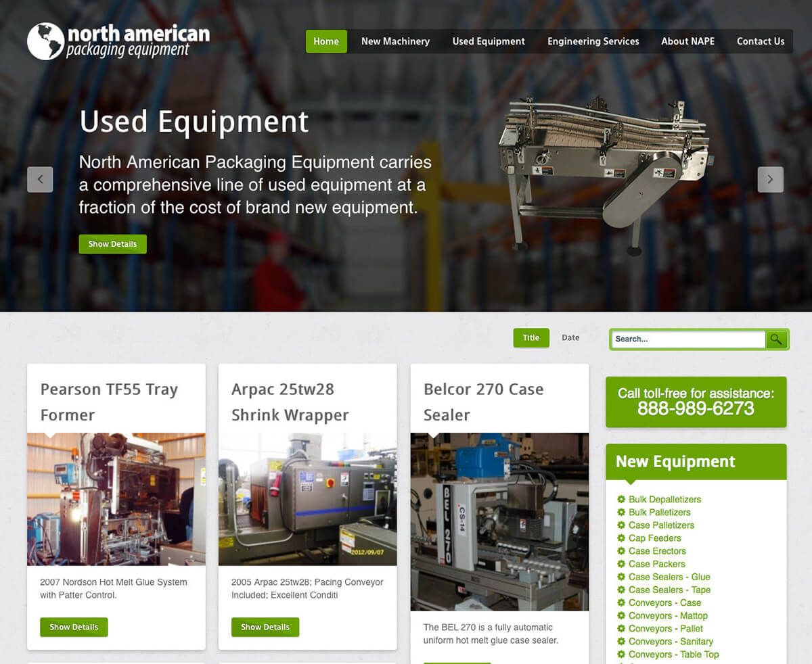
Task: Open the Home menu item
Action: pos(326,41)
